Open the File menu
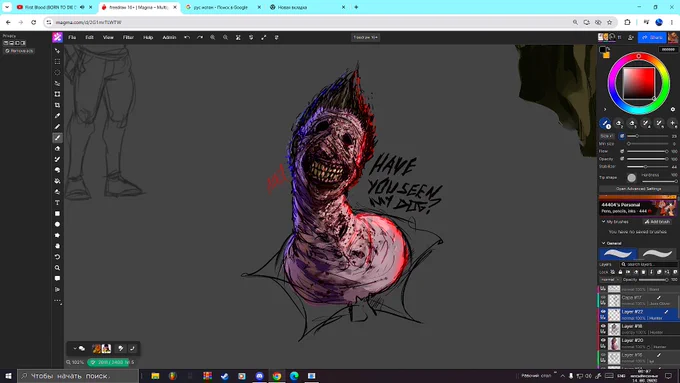The width and height of the screenshot is (680, 383). (72, 37)
